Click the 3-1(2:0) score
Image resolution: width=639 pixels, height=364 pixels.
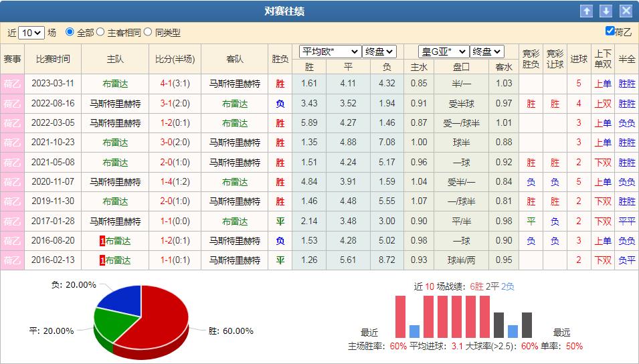coord(175,104)
